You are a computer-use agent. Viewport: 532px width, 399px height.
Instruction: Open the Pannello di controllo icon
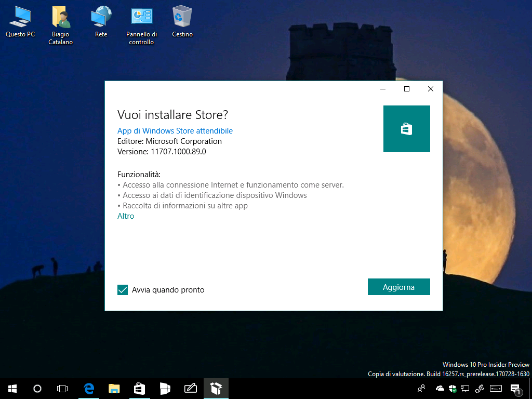141,25
